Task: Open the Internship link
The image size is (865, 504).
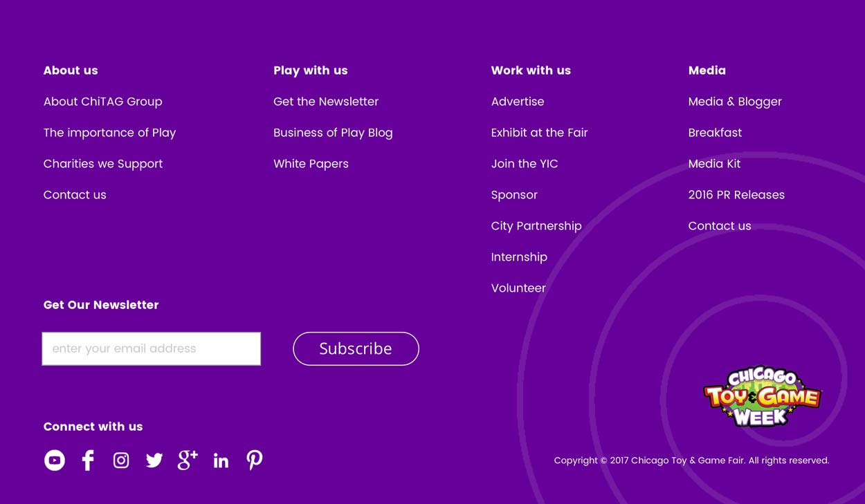Action: tap(519, 257)
